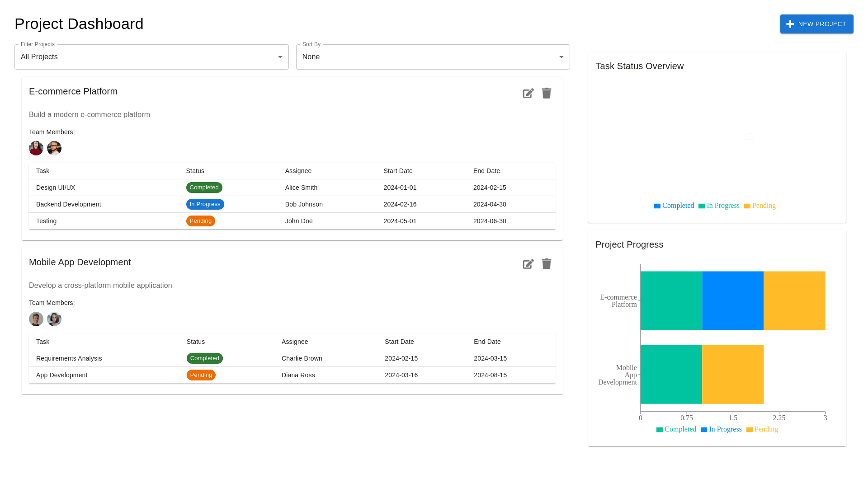Screen dimensions: 868x488
Task: Click second team avatar in E-commerce Platform
Action: click(54, 148)
